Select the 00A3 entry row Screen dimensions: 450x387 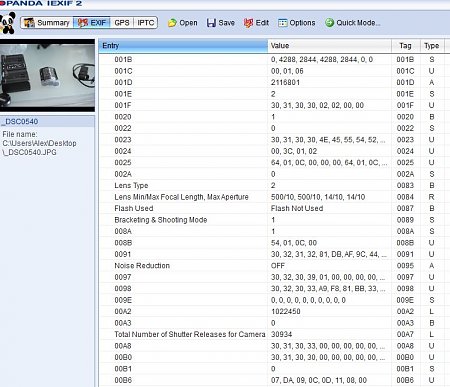click(x=123, y=323)
